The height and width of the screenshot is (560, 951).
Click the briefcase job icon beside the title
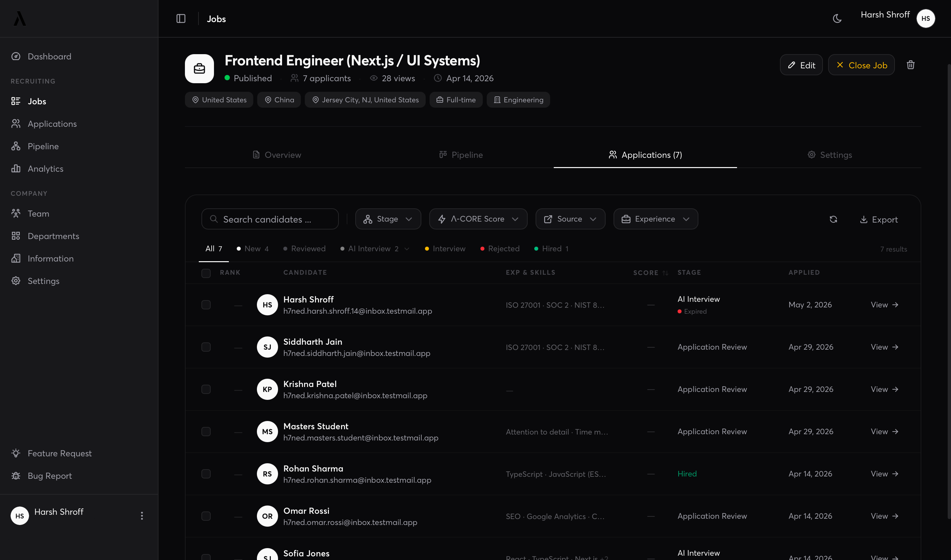point(199,69)
